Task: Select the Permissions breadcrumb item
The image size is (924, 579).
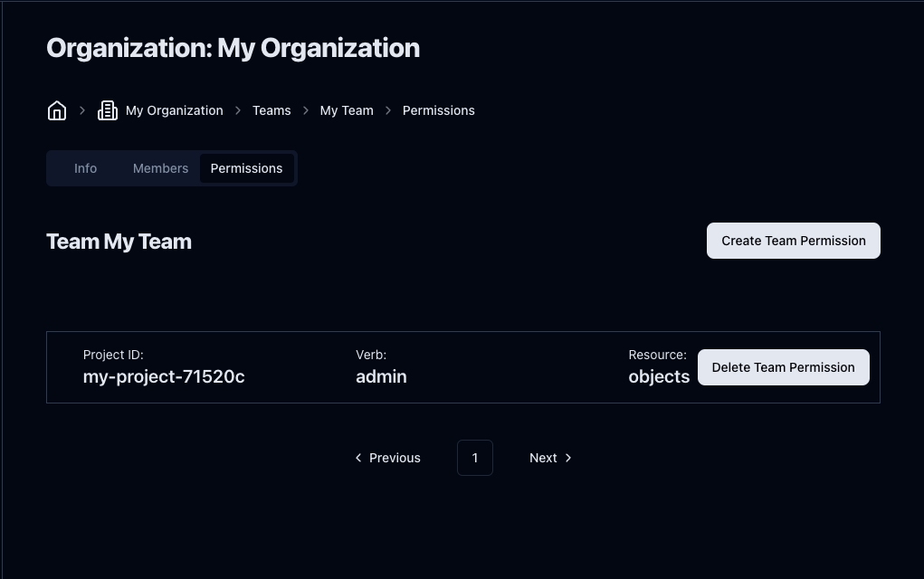Action: [x=438, y=110]
